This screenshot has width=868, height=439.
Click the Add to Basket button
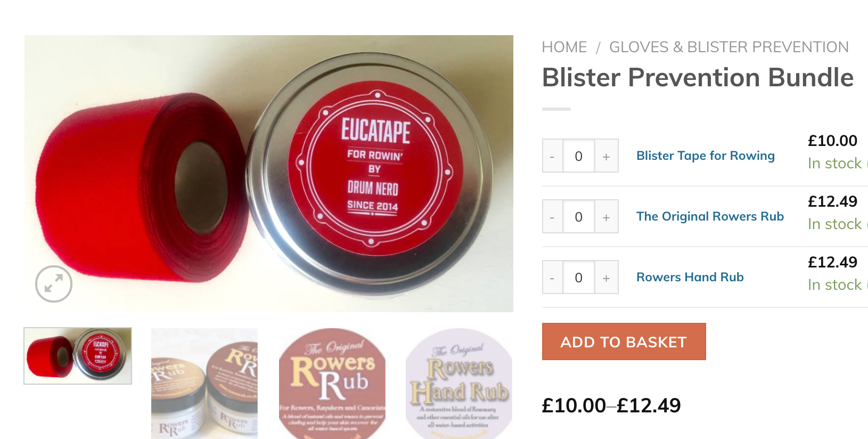(624, 342)
